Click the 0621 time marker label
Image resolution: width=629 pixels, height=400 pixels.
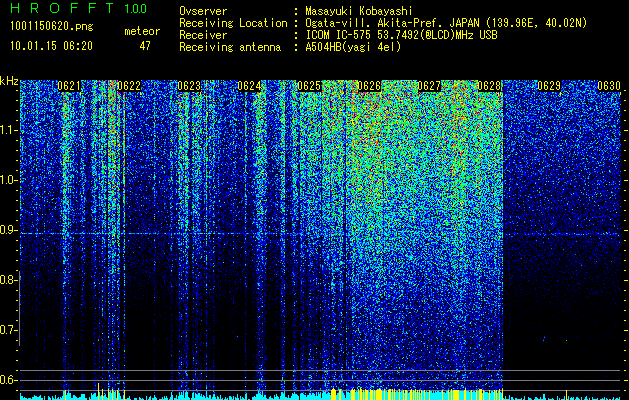pyautogui.click(x=69, y=86)
